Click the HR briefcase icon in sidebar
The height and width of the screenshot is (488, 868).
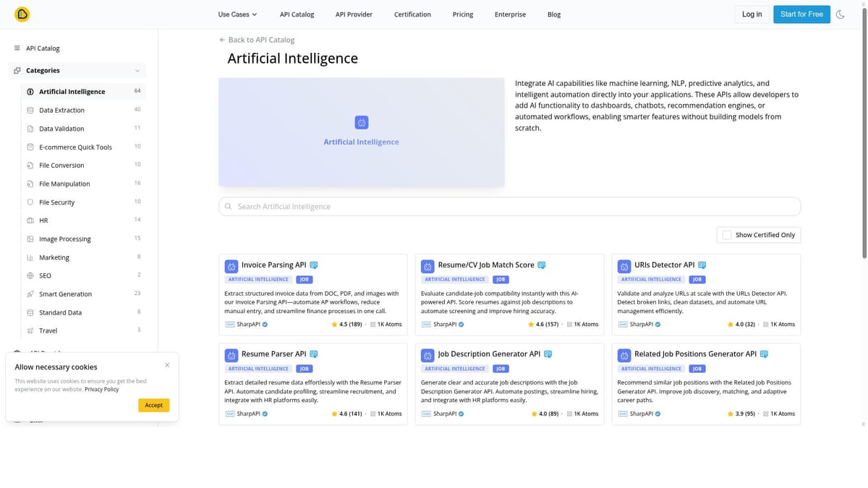30,220
